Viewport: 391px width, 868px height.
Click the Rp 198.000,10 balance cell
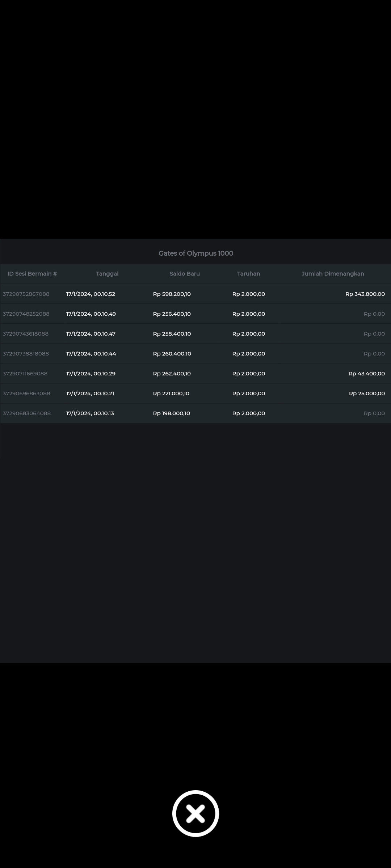172,413
